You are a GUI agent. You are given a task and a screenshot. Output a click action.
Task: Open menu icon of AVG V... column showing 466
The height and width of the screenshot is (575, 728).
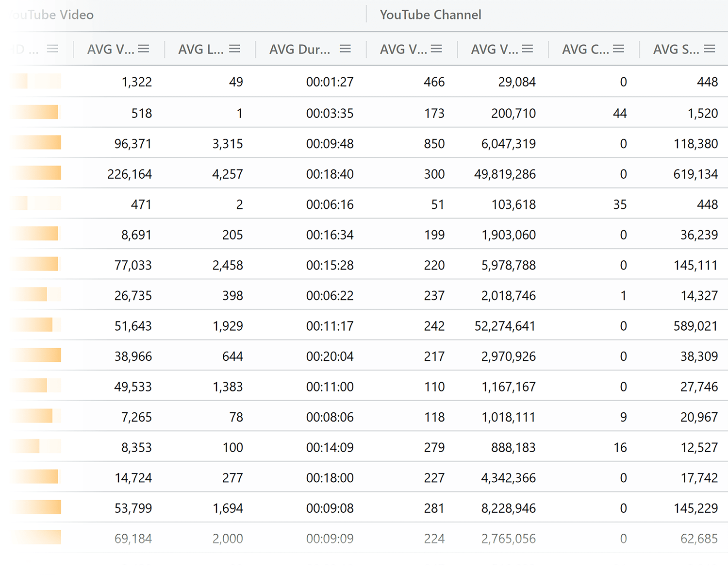pyautogui.click(x=436, y=49)
